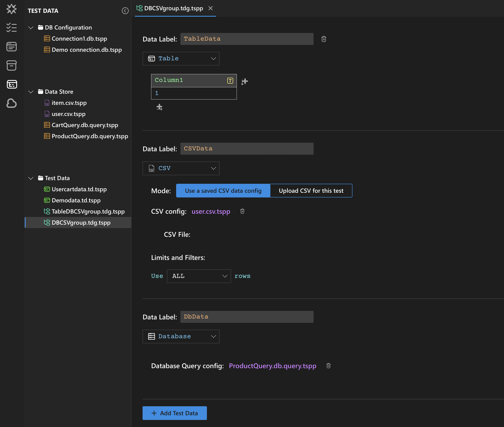
Task: Select the DBCSVgroup.tdg.tspp editor tab
Action: tap(173, 8)
